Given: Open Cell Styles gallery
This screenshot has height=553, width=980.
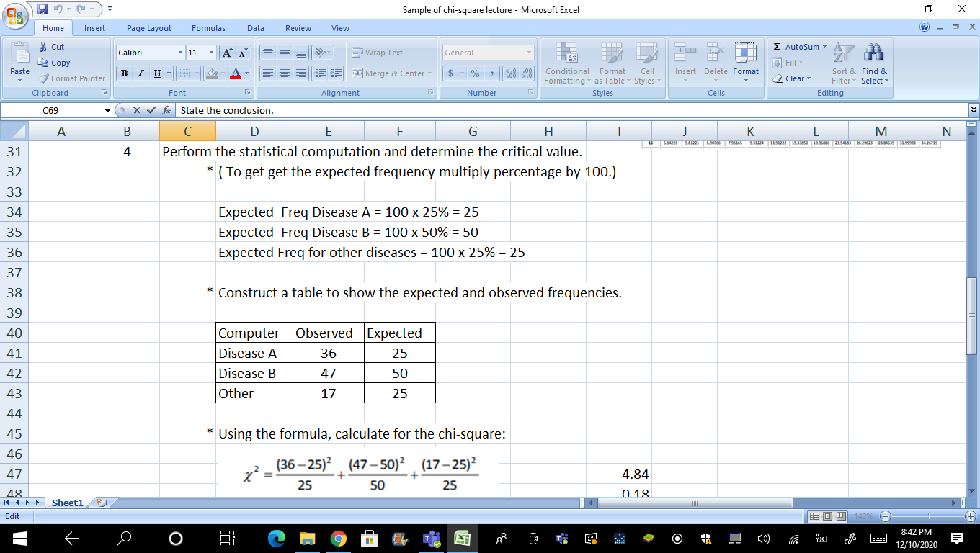Looking at the screenshot, I should (646, 63).
